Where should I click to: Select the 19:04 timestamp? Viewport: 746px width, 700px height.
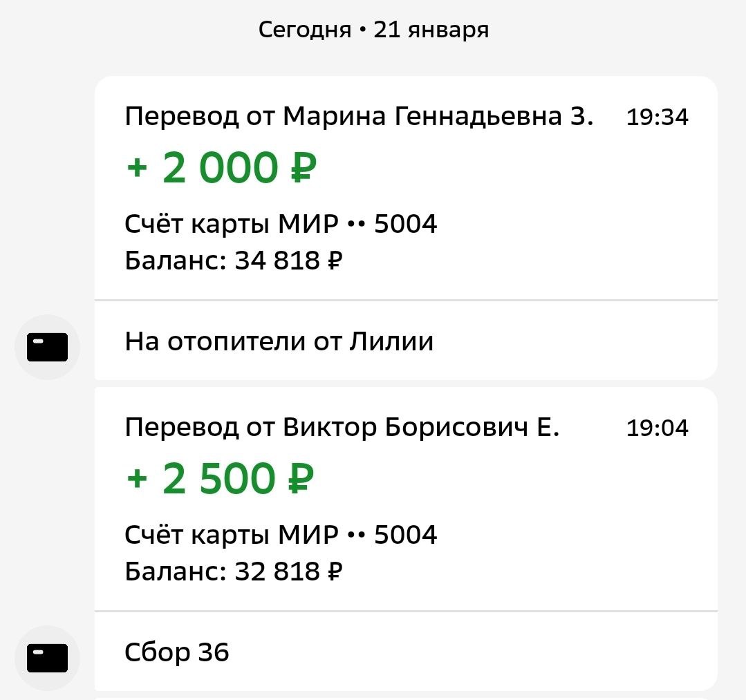tap(657, 428)
